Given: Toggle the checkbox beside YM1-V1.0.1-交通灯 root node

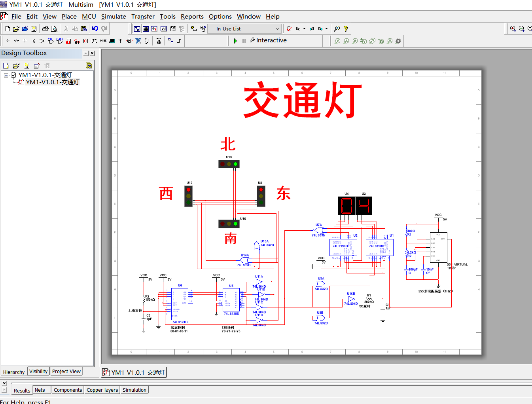Looking at the screenshot, I should coord(13,75).
